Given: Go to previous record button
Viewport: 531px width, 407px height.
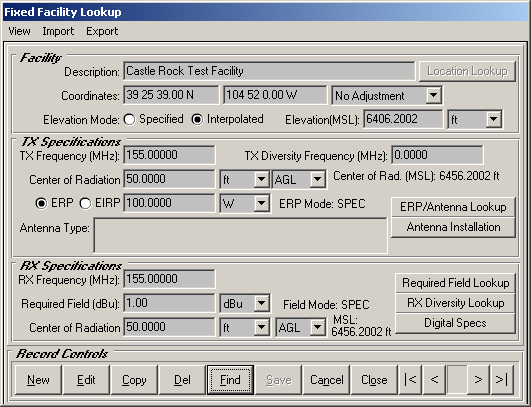Looking at the screenshot, I should (434, 380).
